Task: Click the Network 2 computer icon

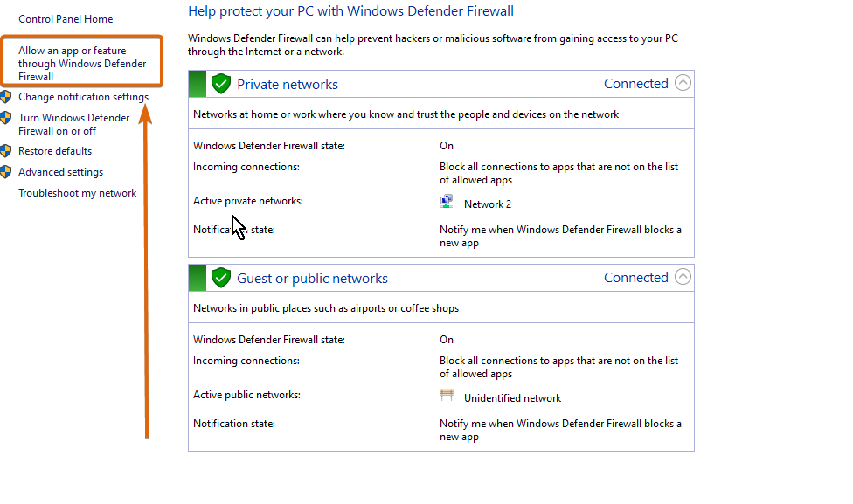Action: click(x=446, y=202)
